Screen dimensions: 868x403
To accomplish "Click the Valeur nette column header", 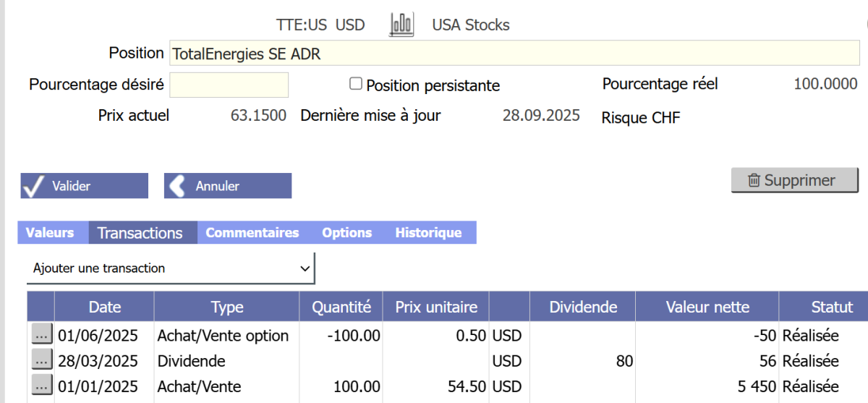I will tap(707, 307).
